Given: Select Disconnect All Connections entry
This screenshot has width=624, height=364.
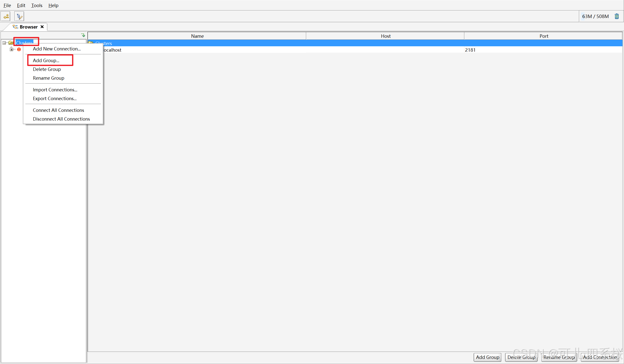Looking at the screenshot, I should pos(61,119).
